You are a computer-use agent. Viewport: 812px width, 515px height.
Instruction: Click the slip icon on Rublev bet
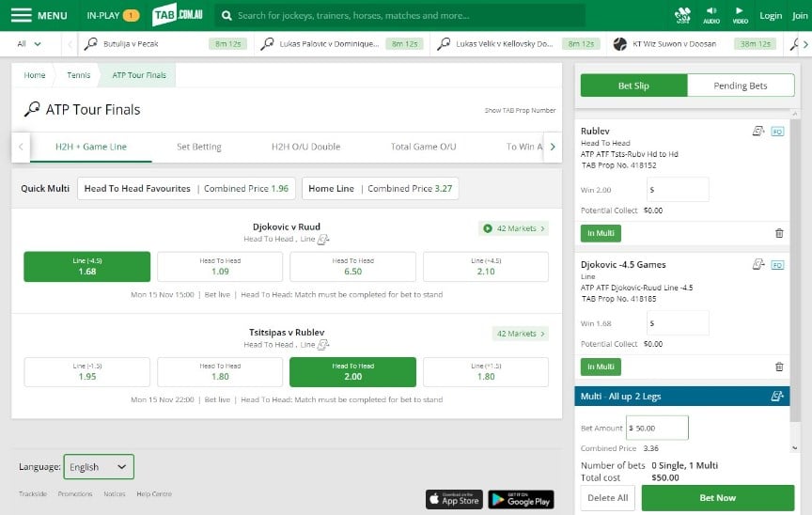[758, 132]
